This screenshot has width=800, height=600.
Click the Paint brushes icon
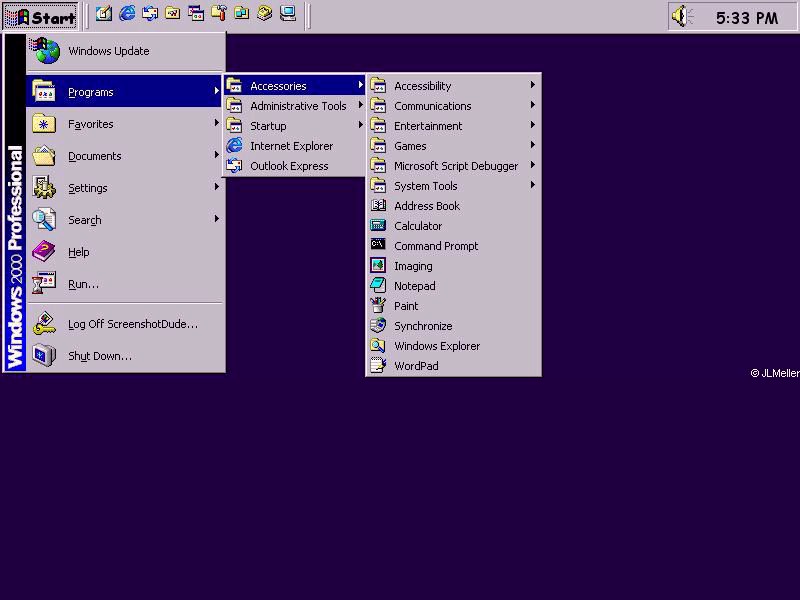(x=378, y=305)
